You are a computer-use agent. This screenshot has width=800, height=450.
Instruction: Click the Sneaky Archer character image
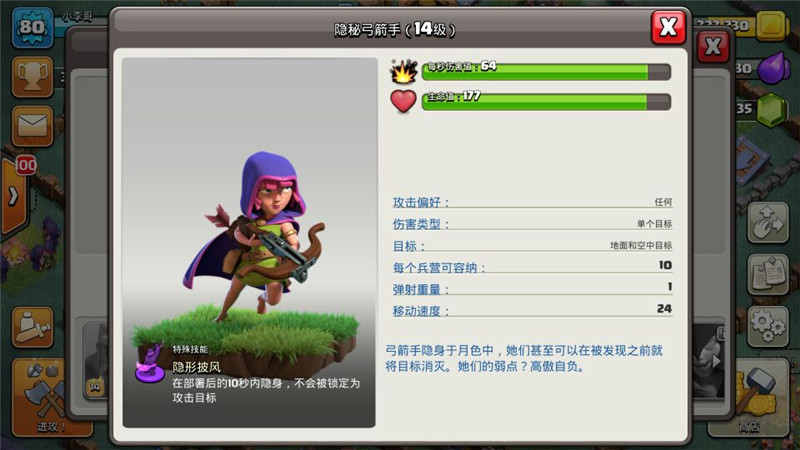255,237
